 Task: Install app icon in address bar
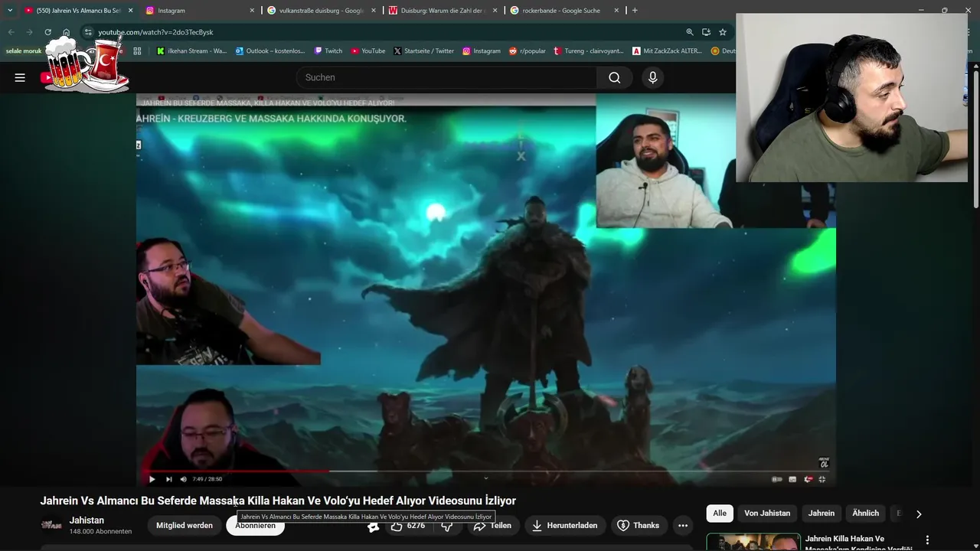point(706,32)
